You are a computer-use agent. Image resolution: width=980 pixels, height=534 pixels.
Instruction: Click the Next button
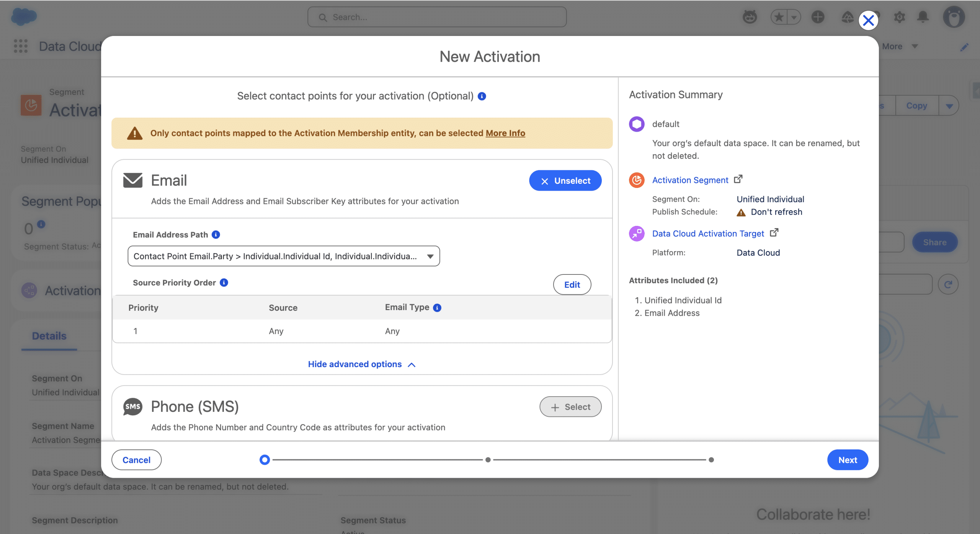848,460
